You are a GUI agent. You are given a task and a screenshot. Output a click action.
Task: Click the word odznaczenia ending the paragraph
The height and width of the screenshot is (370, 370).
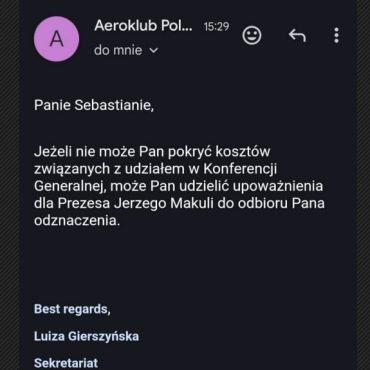[x=77, y=221]
